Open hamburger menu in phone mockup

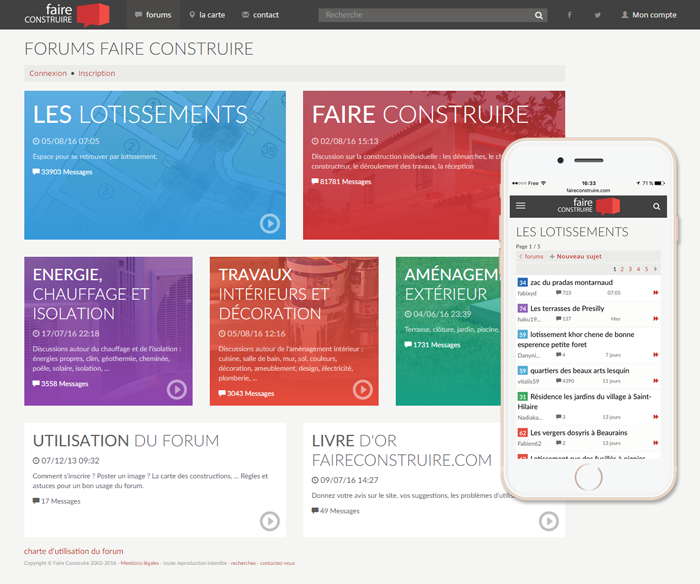pyautogui.click(x=521, y=206)
